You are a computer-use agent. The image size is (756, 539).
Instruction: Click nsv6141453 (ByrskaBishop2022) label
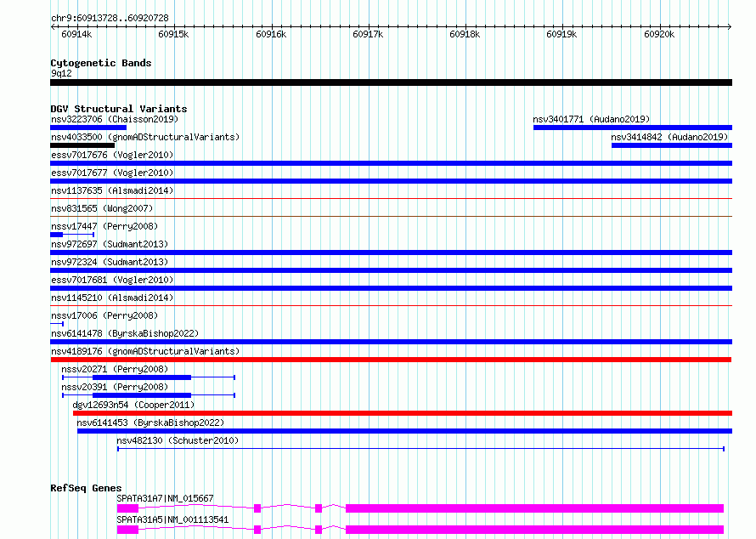150,423
